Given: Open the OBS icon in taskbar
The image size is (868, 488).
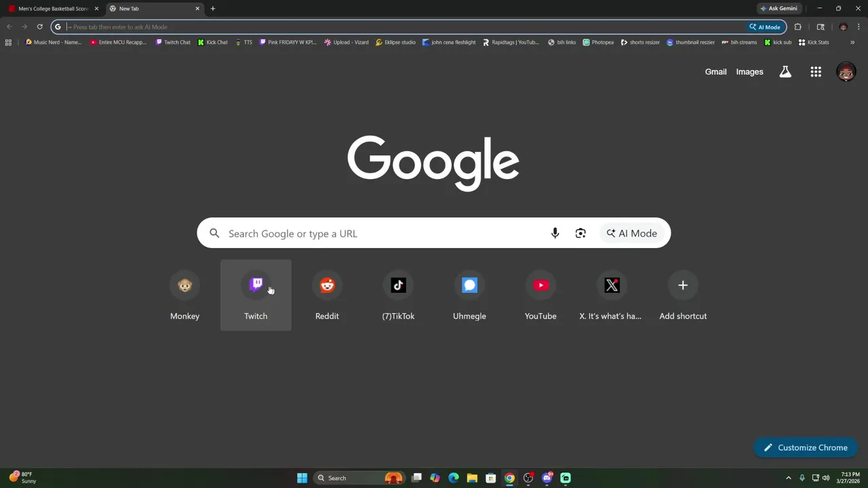Looking at the screenshot, I should click(528, 478).
